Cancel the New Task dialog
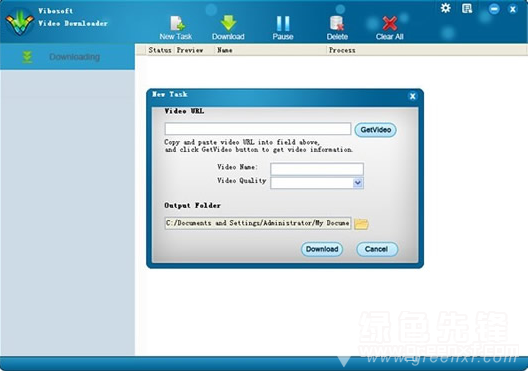Viewport: 528px width, 371px height. pos(377,249)
